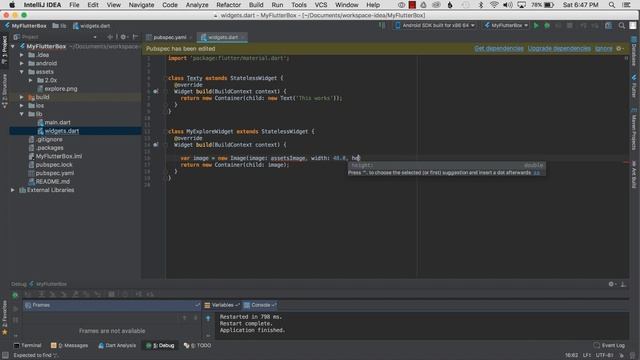Choose the height suggestion in autocomplete popup
640x360 pixels.
point(447,165)
